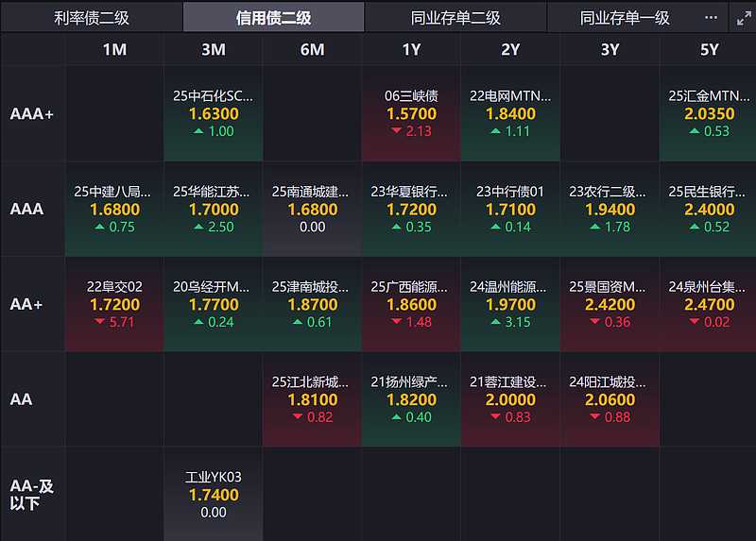This screenshot has width=756, height=541.
Task: Open the 25江北新城 bond cell
Action: [313, 398]
